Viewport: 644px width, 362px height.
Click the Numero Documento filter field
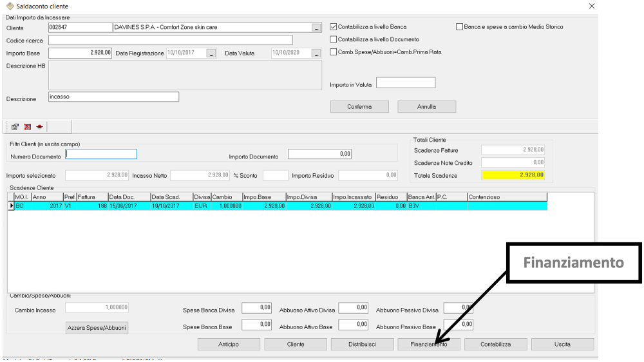[101, 154]
